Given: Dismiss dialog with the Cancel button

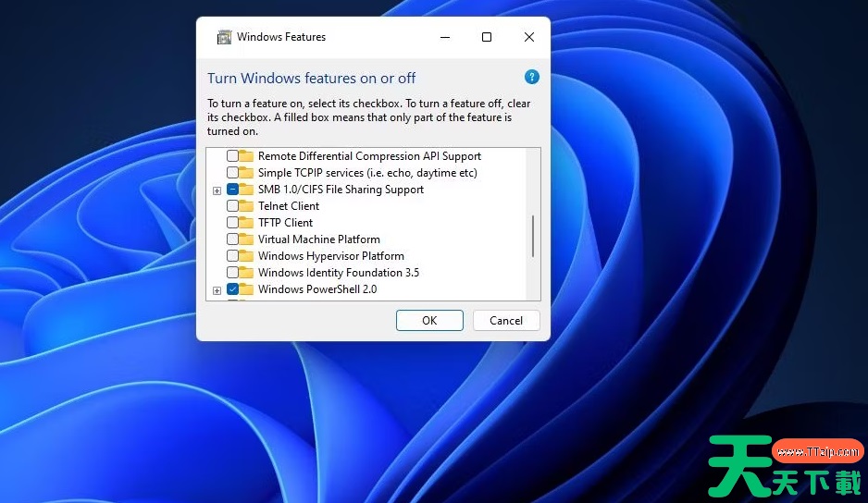Looking at the screenshot, I should click(x=506, y=321).
